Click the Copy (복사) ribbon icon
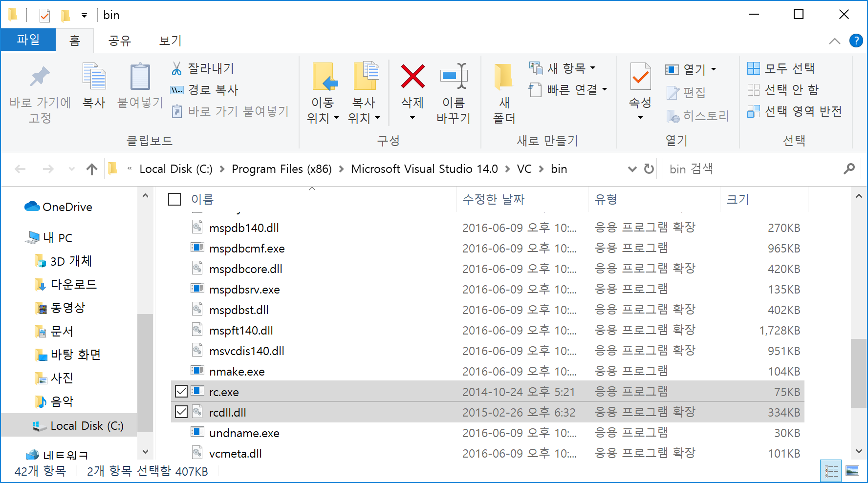 (x=94, y=77)
